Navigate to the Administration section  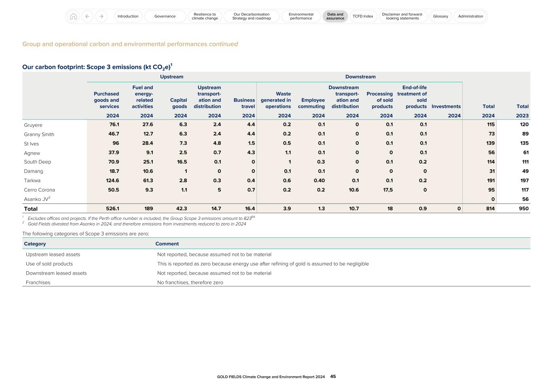point(470,16)
